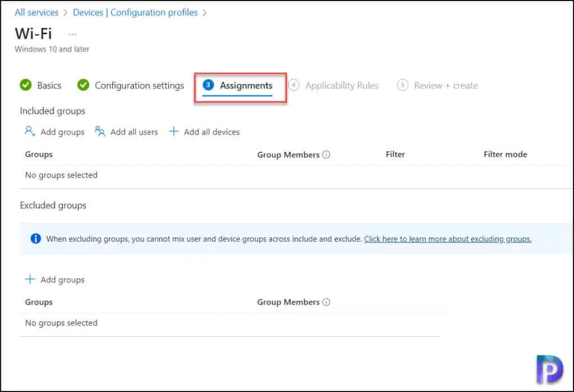Open link to learn more about excluding groups
Screen dimensions: 574x392
(448, 239)
